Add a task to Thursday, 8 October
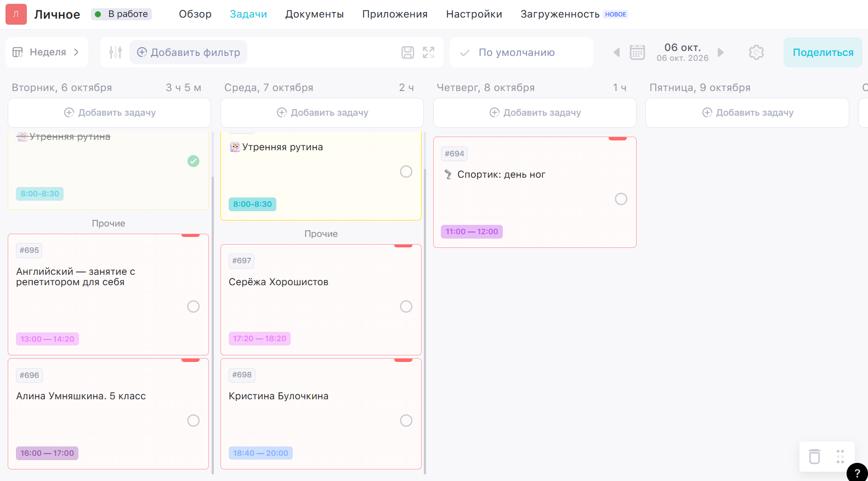This screenshot has height=481, width=868. 535,113
